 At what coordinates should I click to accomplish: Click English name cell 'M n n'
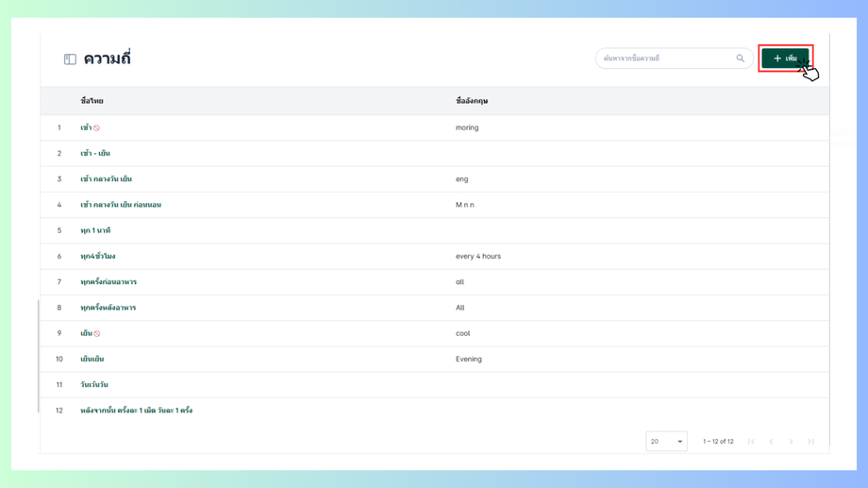[464, 205]
